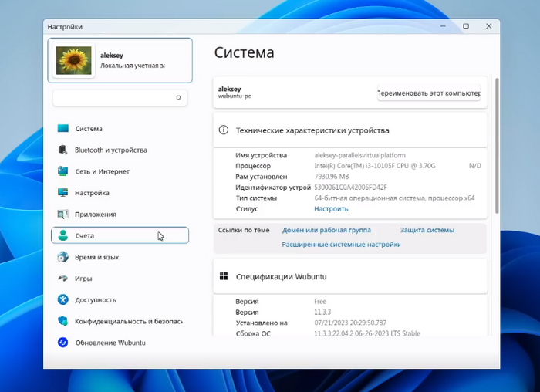Click the Спецификации Wubuntu logo icon
Screen dimensions: 540x392
click(x=224, y=275)
